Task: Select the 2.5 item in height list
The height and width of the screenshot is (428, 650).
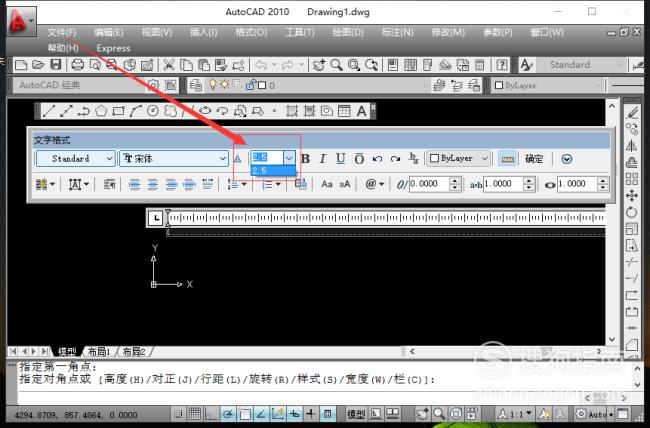Action: tap(273, 170)
